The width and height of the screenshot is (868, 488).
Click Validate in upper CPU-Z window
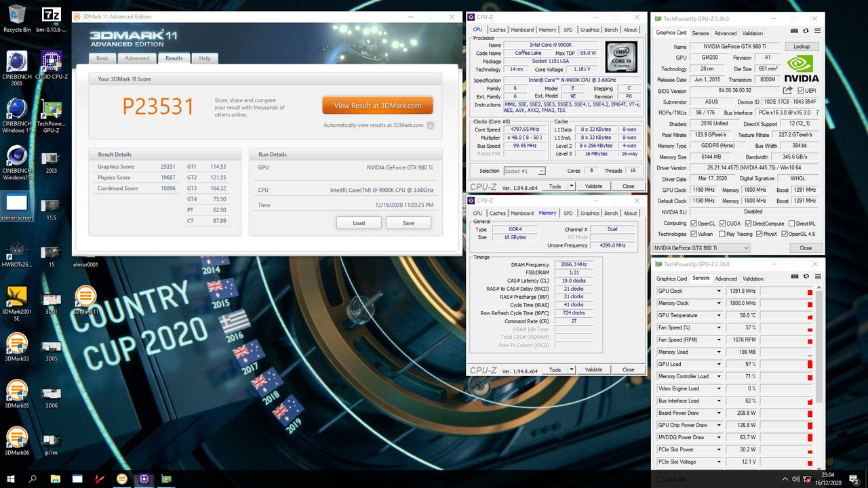[593, 186]
